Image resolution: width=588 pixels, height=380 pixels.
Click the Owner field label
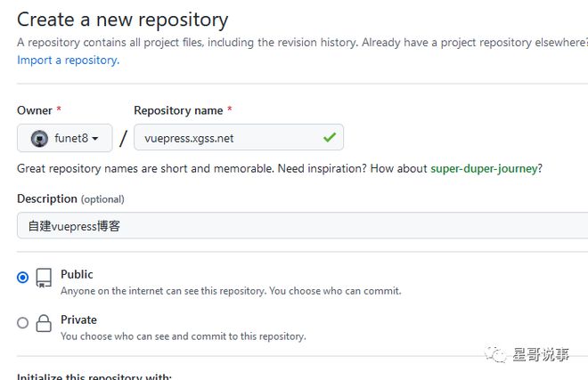(x=35, y=110)
